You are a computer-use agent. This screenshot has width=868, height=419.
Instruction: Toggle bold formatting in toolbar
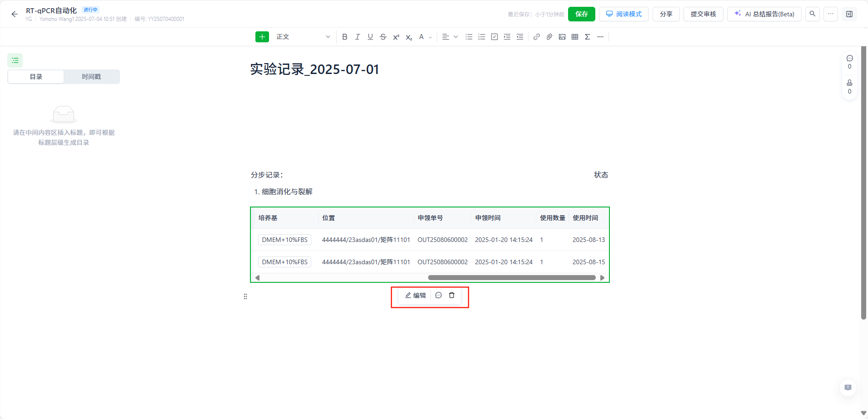[344, 37]
